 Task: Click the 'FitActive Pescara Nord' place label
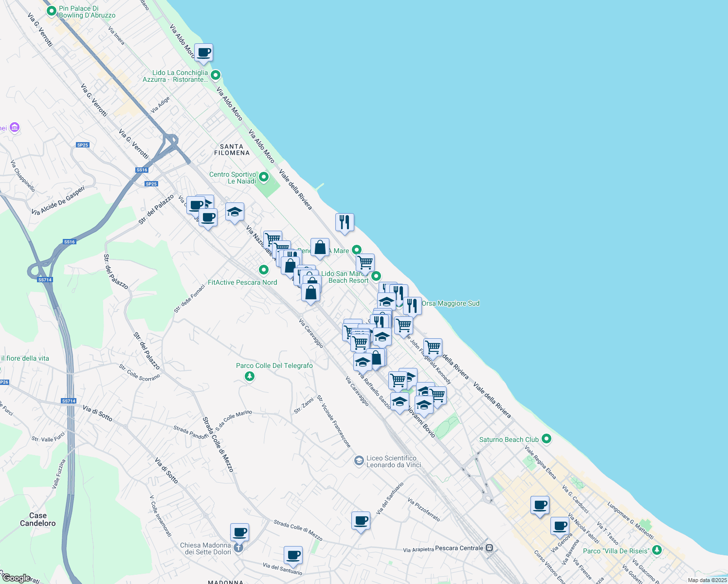tap(242, 282)
